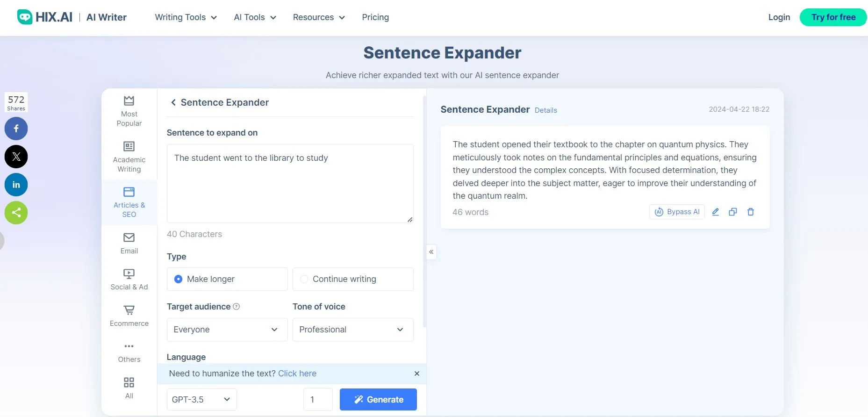
Task: Click the Generate button
Action: [378, 399]
